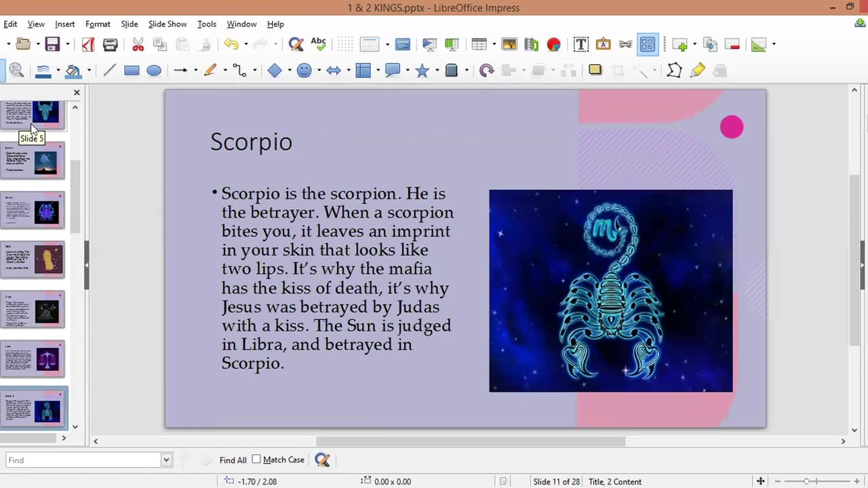
Task: Close the slide panel with X
Action: pyautogui.click(x=77, y=92)
